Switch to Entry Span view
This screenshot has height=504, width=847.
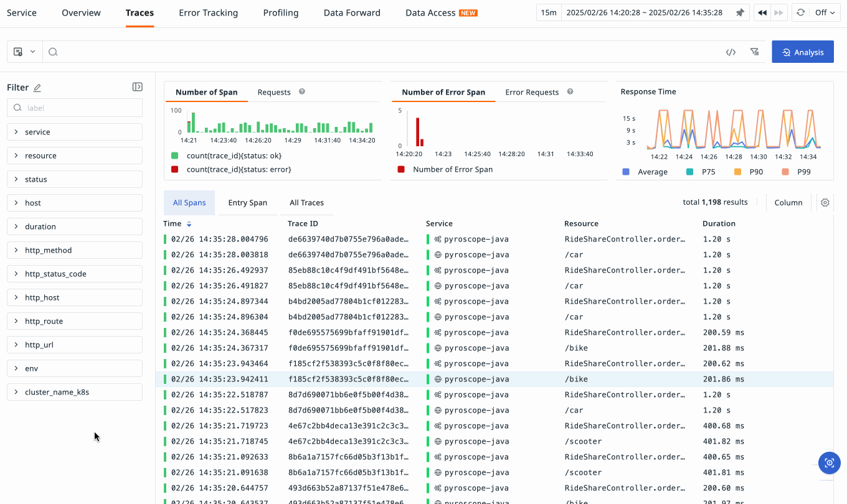coord(247,203)
